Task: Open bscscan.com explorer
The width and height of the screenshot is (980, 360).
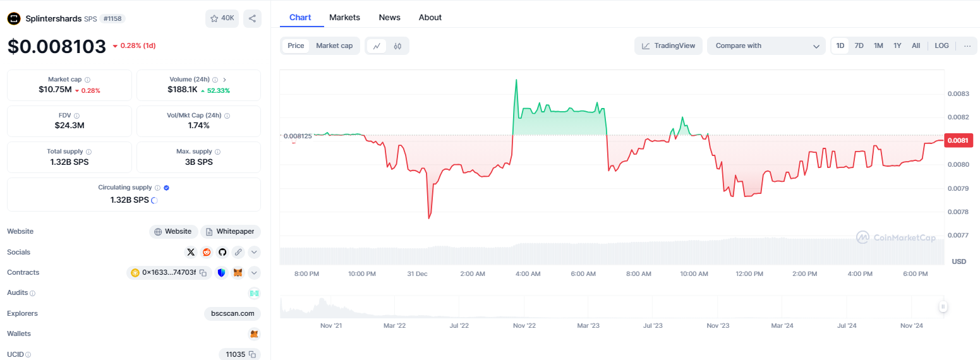Action: (233, 313)
